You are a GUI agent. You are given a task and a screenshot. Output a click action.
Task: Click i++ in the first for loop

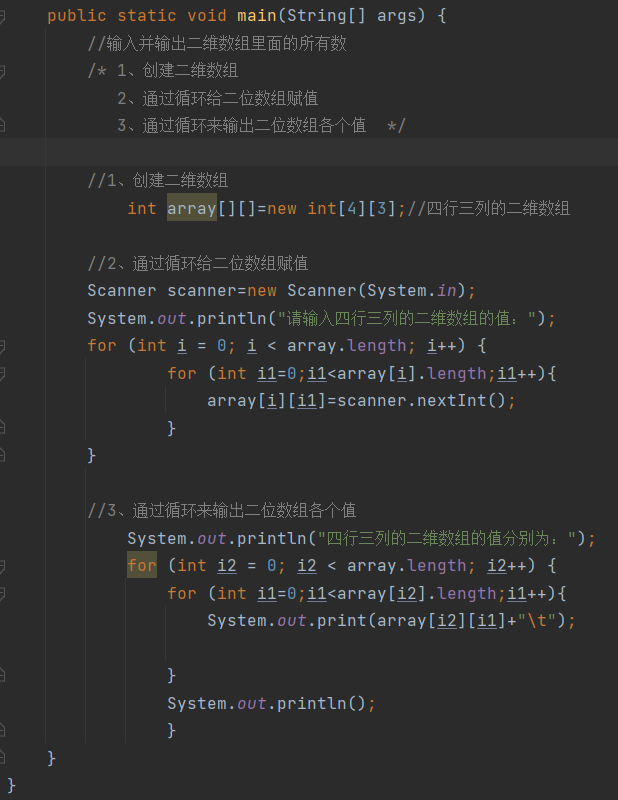coord(441,345)
